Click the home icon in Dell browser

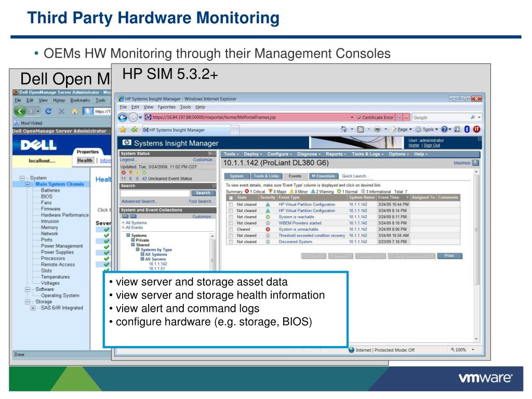click(x=75, y=111)
